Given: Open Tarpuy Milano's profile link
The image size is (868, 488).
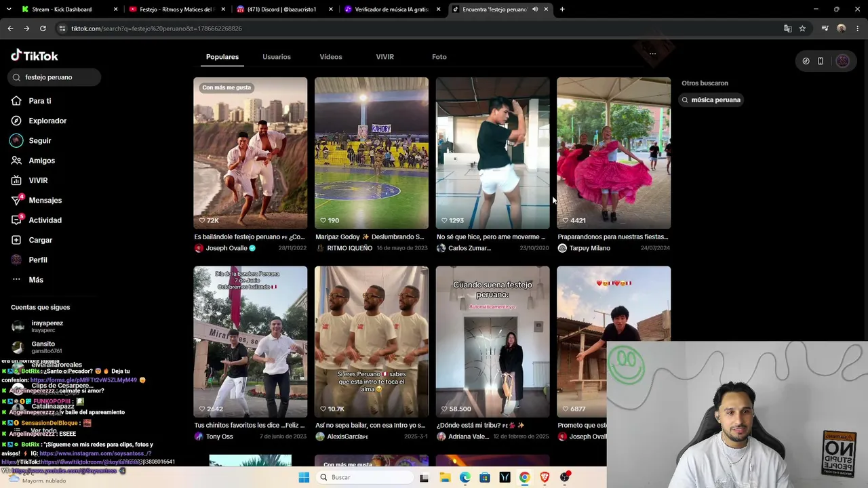Looking at the screenshot, I should (590, 248).
